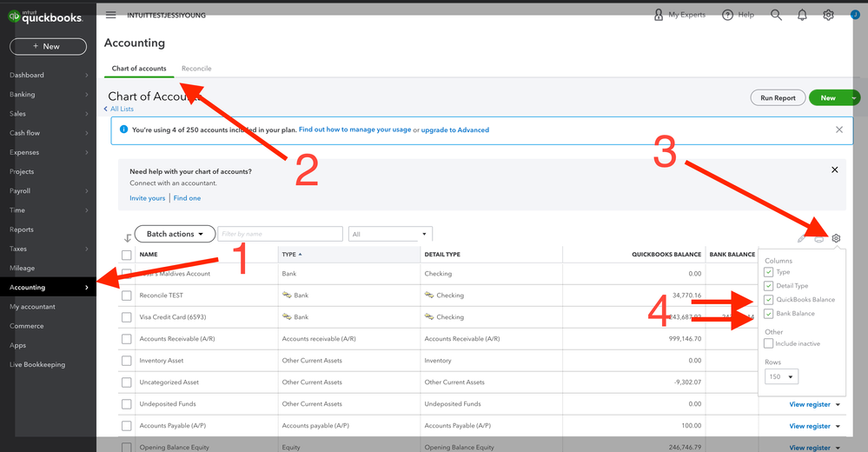This screenshot has height=452, width=868.
Task: Open the upgrade to Advanced link
Action: tap(455, 130)
